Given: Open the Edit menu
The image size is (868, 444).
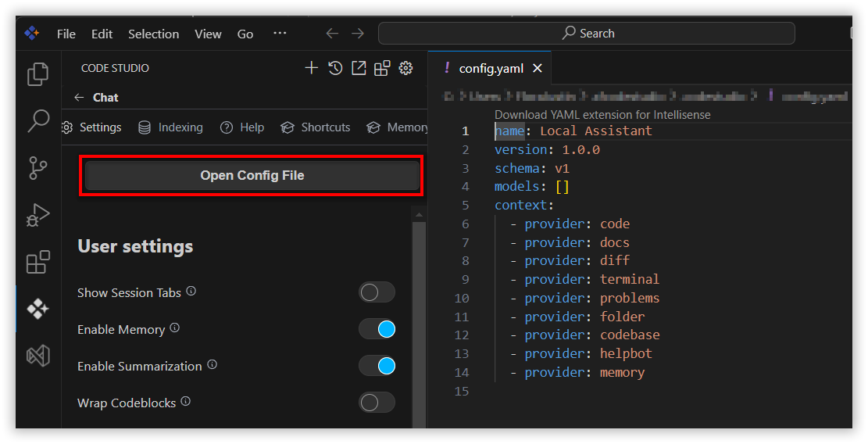Looking at the screenshot, I should [102, 34].
